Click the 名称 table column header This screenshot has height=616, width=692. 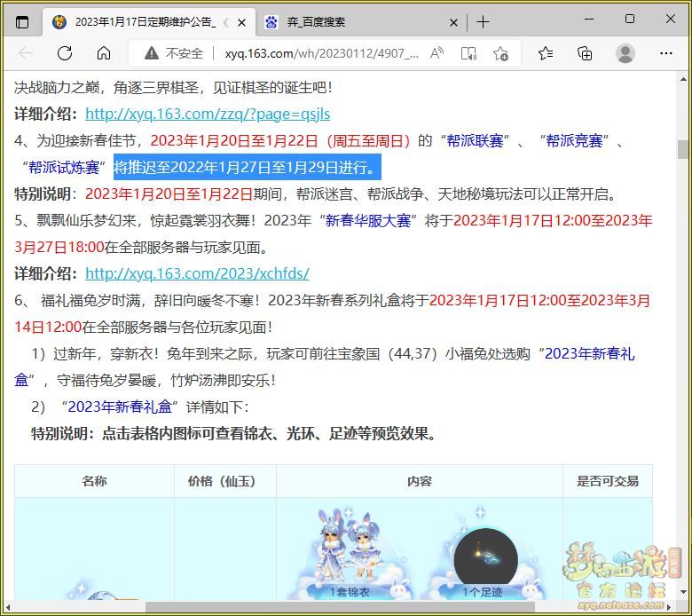pos(94,481)
